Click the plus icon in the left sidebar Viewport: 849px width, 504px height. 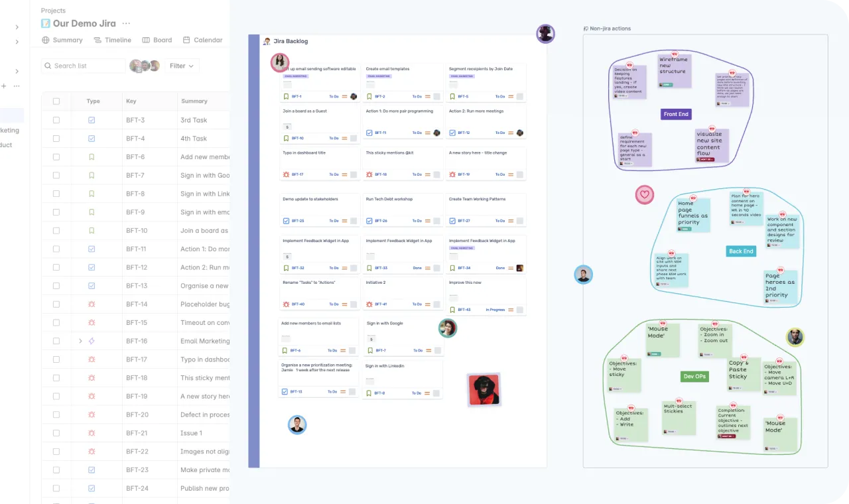[5, 86]
